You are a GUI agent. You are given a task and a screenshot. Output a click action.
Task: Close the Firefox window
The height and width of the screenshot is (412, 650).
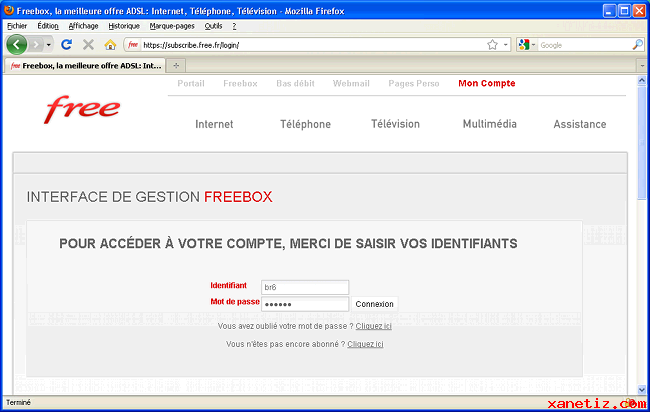[x=639, y=11]
